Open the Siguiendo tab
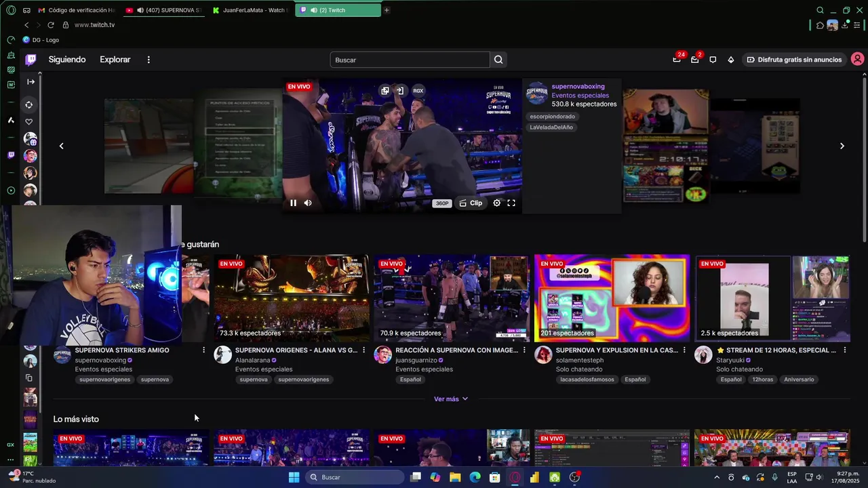 (67, 60)
